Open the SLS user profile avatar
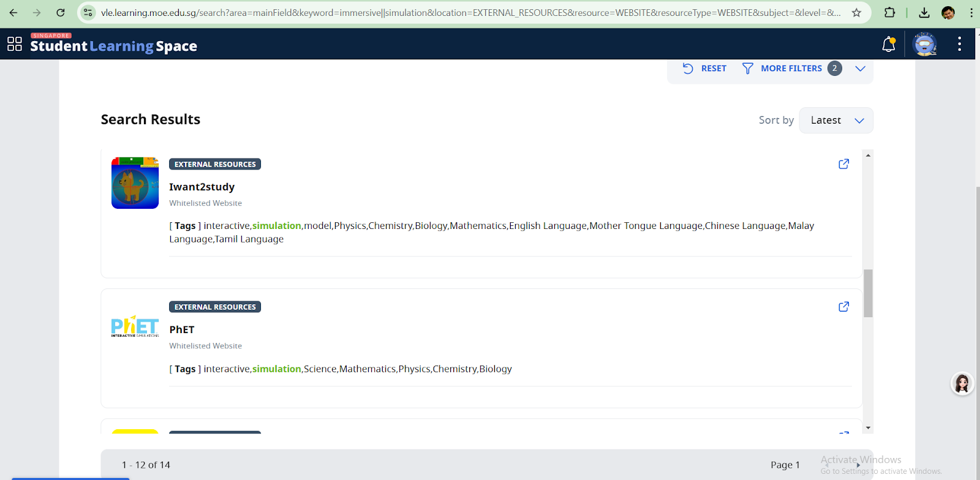980x480 pixels. click(x=925, y=44)
